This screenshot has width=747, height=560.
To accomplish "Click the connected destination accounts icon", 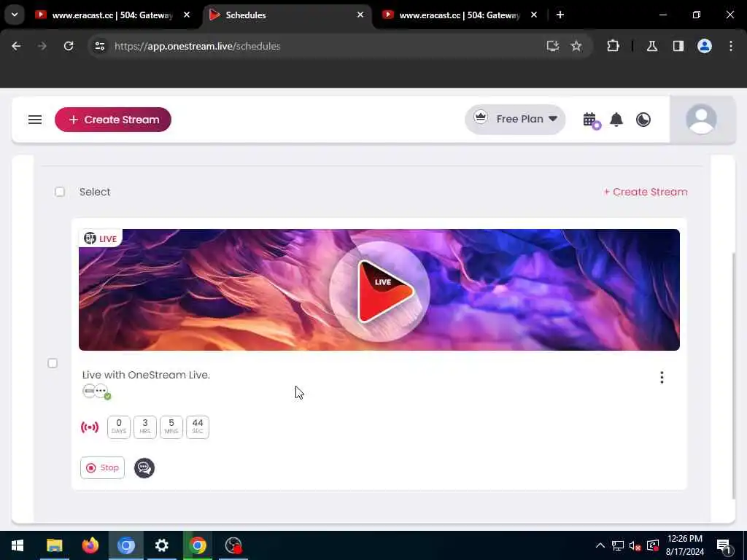I will click(x=96, y=392).
